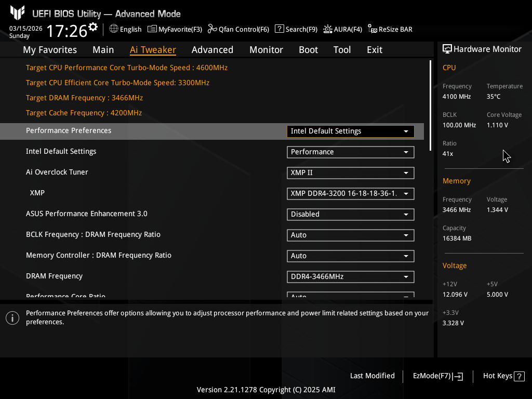Click the date 03/15/2026
The width and height of the screenshot is (532, 399).
coord(26,29)
